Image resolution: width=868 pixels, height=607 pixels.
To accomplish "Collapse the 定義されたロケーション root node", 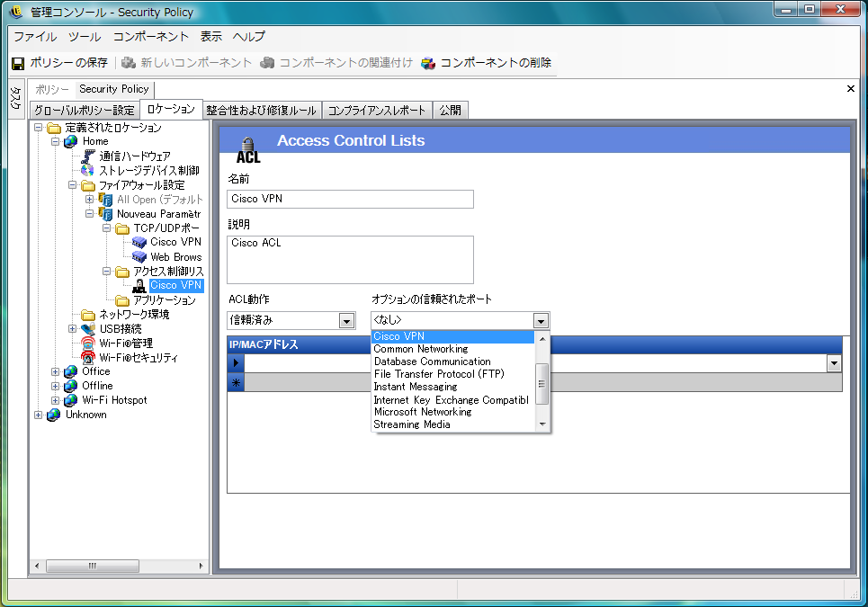I will 38,128.
